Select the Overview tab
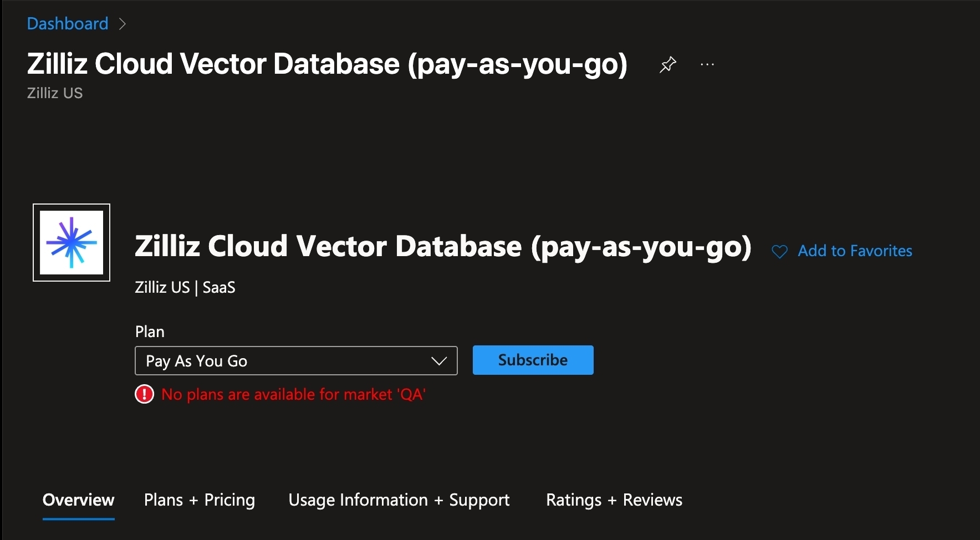The image size is (980, 540). [x=79, y=500]
